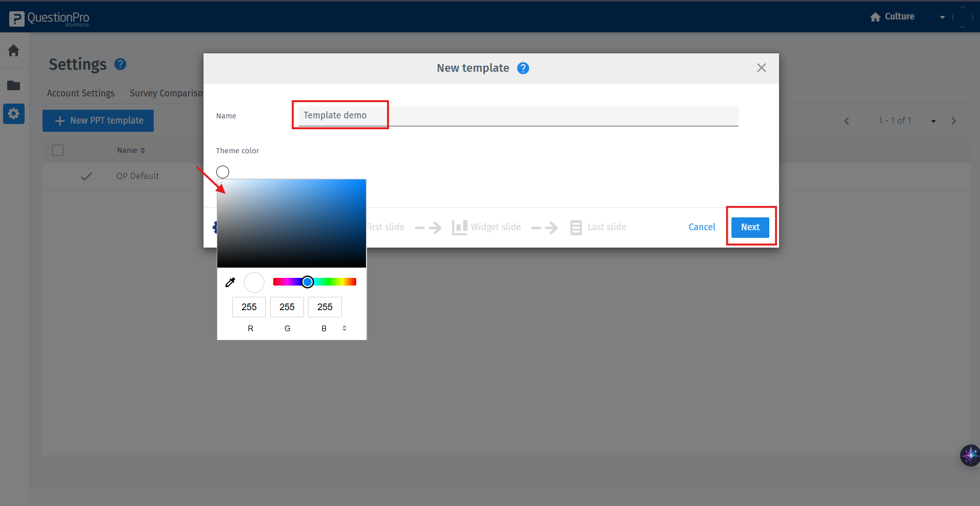Click the Last slide icon
The width and height of the screenshot is (980, 506).
click(x=576, y=227)
